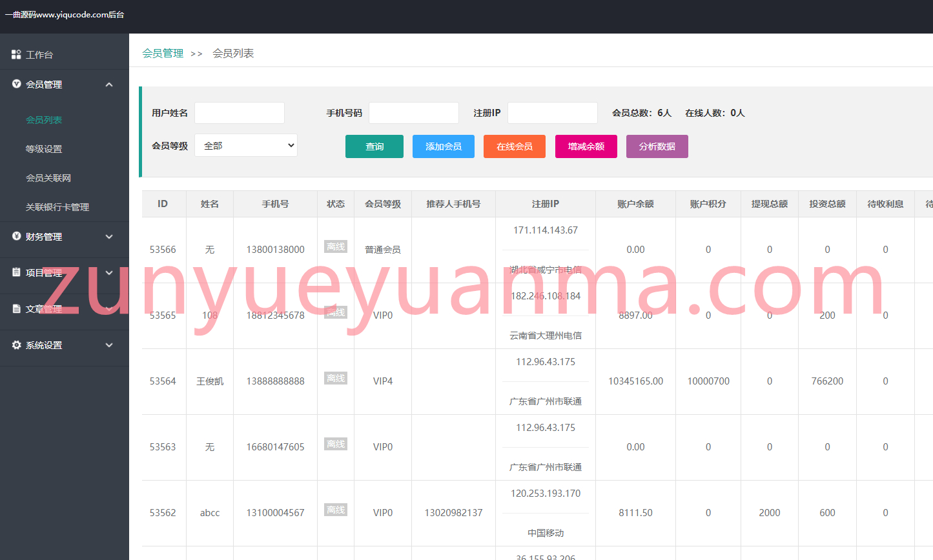Click points value 10000700

(x=708, y=381)
